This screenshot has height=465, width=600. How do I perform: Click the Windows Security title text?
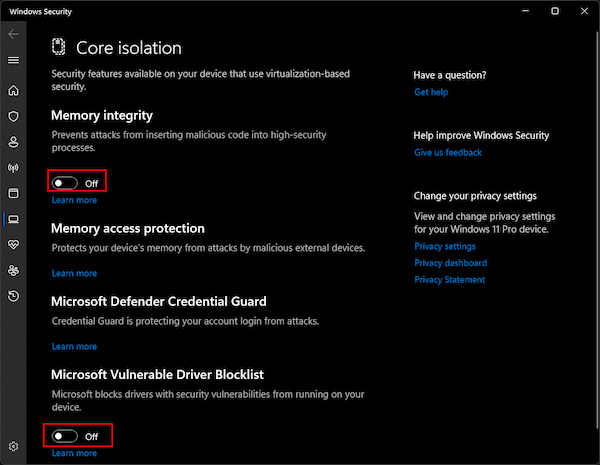point(41,11)
